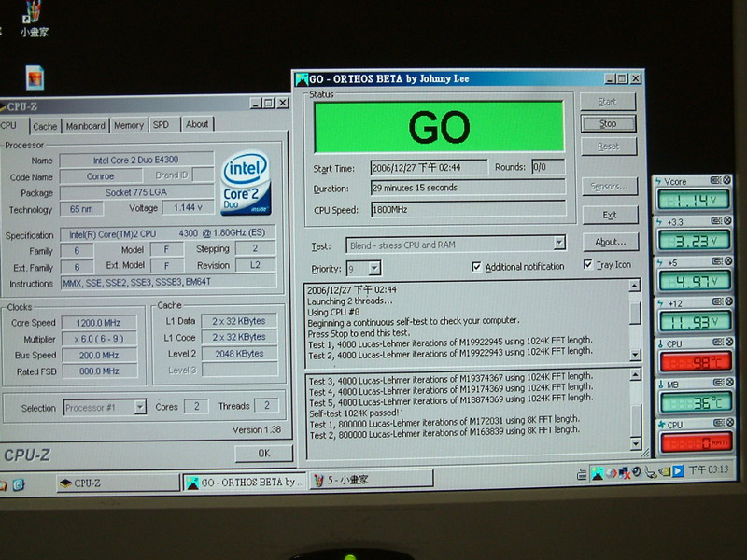Viewport: 747px width, 560px height.
Task: Click the Orthos title bar app icon
Action: (302, 79)
